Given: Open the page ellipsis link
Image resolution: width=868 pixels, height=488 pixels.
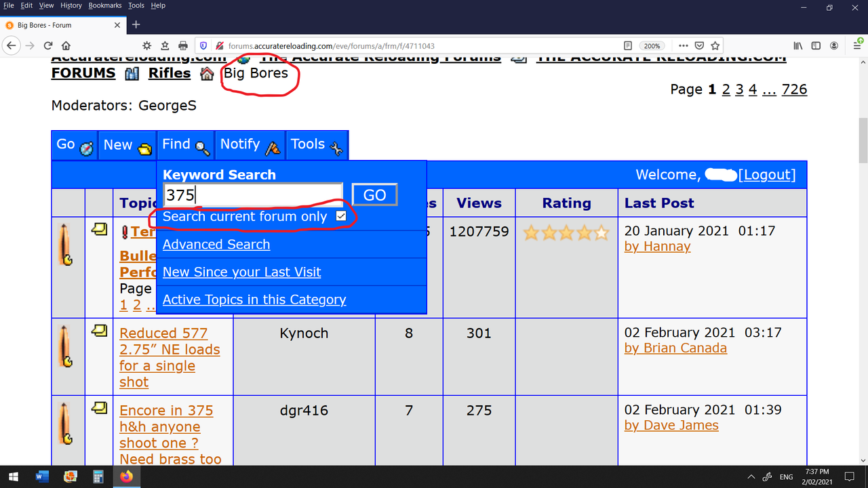Looking at the screenshot, I should [769, 89].
